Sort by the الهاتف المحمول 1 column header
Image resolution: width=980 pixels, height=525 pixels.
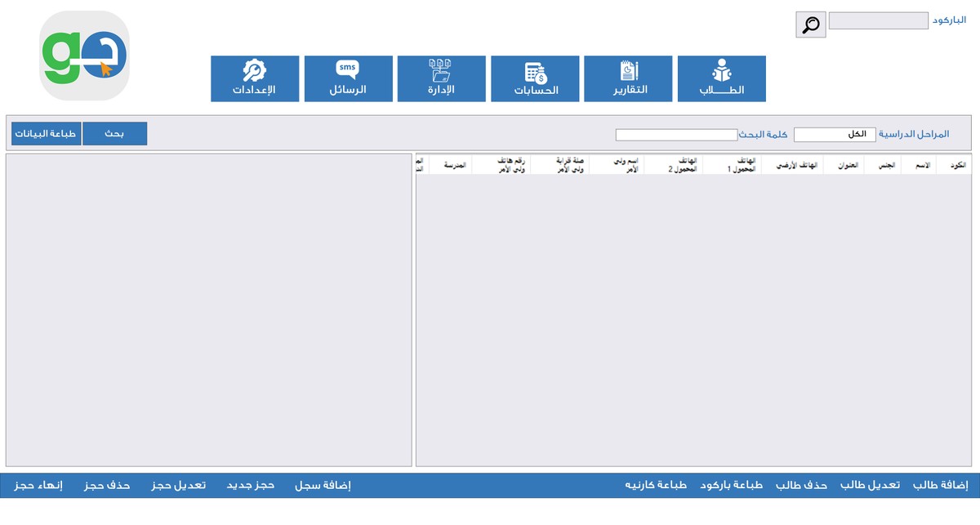click(733, 164)
